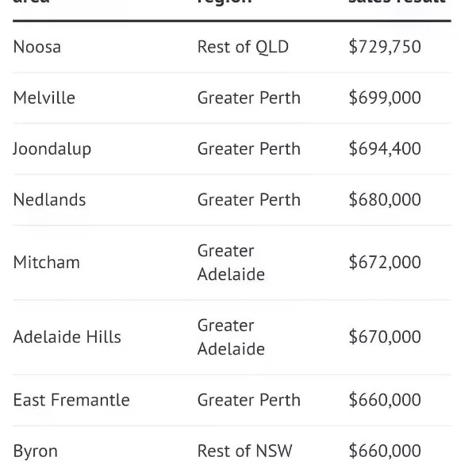Click the Joondalup area name
The image size is (476, 476).
[52, 149]
